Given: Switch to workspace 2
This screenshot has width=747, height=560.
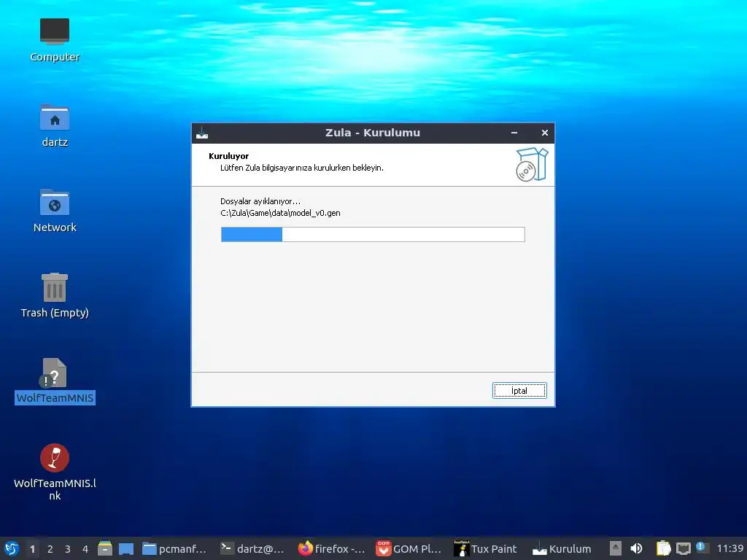Looking at the screenshot, I should (50, 549).
